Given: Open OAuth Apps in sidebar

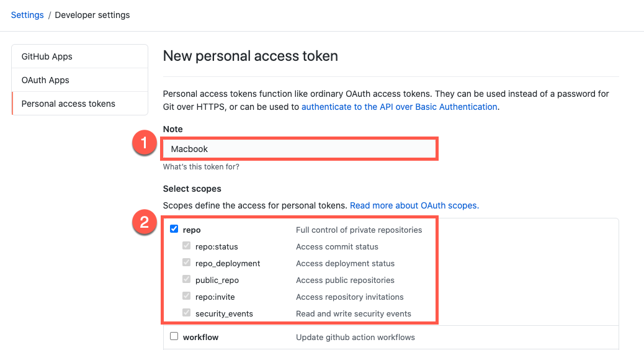Looking at the screenshot, I should [x=45, y=80].
